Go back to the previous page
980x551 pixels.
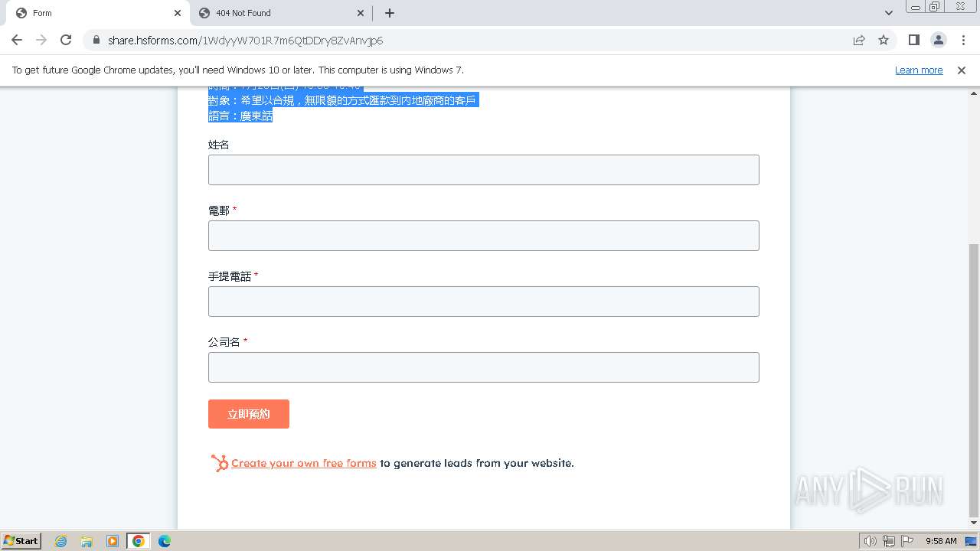[x=17, y=40]
